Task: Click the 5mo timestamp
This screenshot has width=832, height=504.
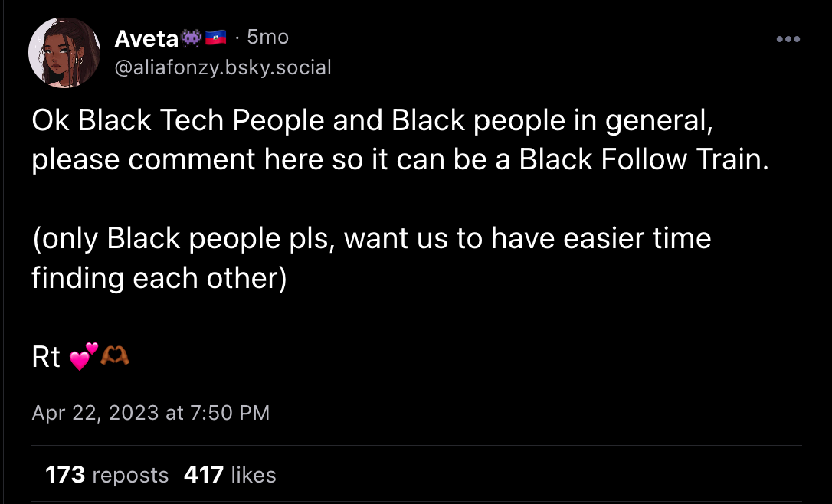Action: [x=267, y=37]
